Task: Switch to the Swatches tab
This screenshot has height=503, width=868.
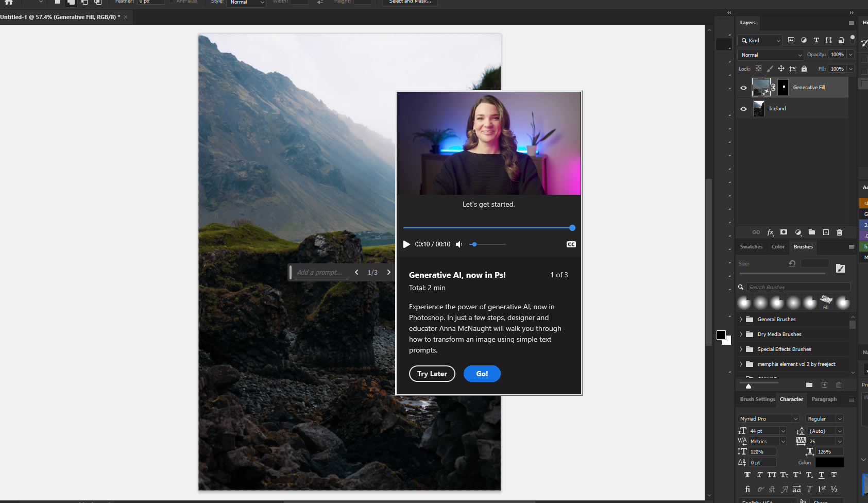Action: coord(751,247)
